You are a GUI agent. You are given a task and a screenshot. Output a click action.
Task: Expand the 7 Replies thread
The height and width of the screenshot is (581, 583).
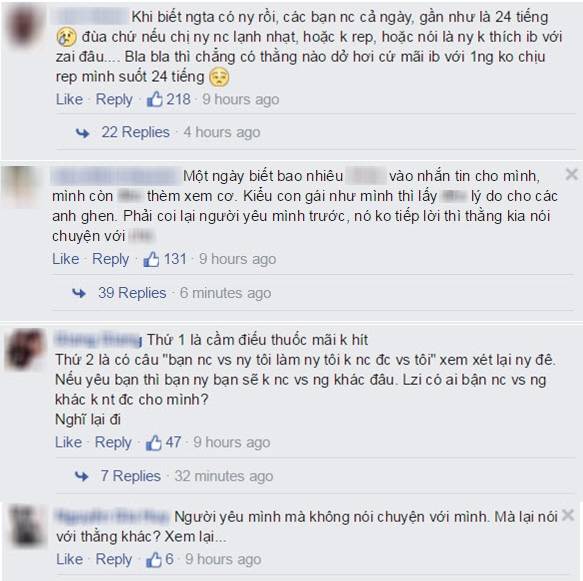[131, 476]
